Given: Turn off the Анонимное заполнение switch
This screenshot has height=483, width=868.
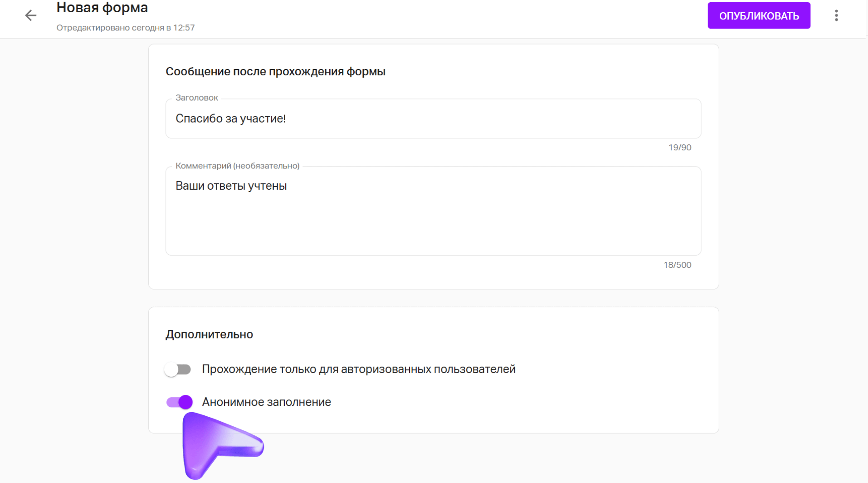Looking at the screenshot, I should pyautogui.click(x=180, y=402).
